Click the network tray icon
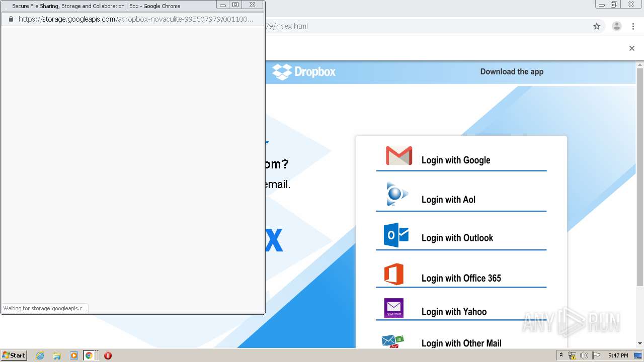 point(572,355)
